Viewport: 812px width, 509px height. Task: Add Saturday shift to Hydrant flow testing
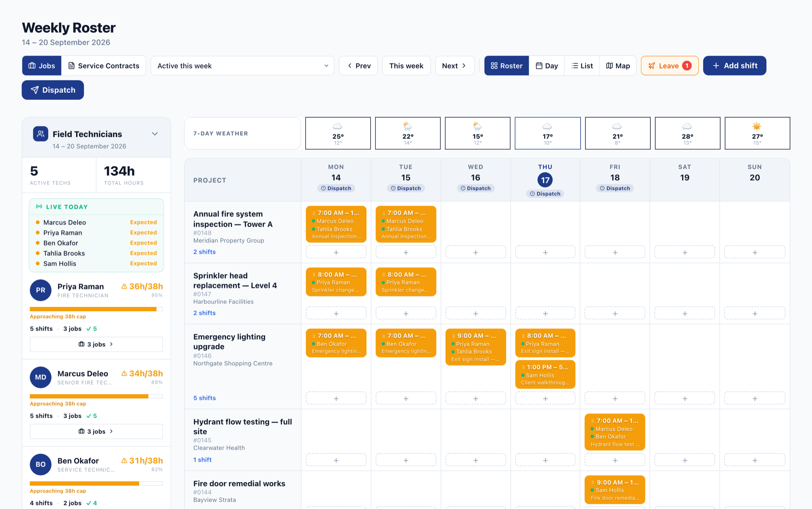[685, 460]
